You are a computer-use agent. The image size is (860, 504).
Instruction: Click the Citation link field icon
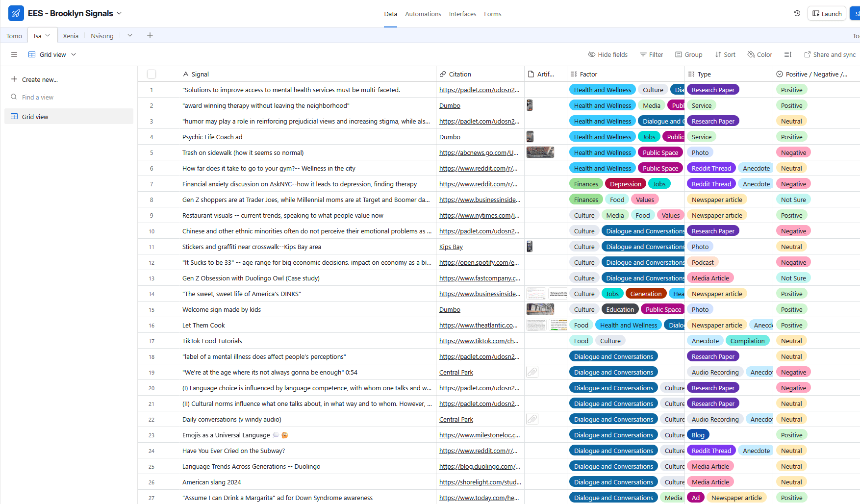443,74
